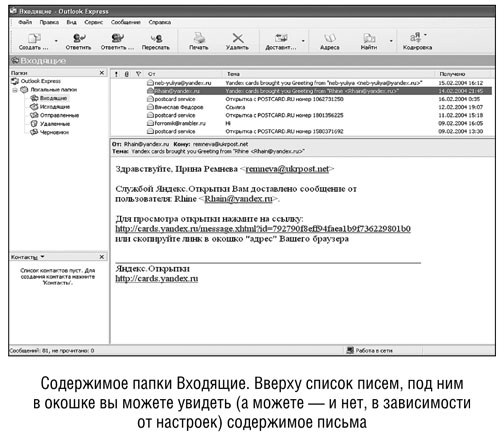
Task: Click the Удалить delete icon
Action: tap(237, 38)
